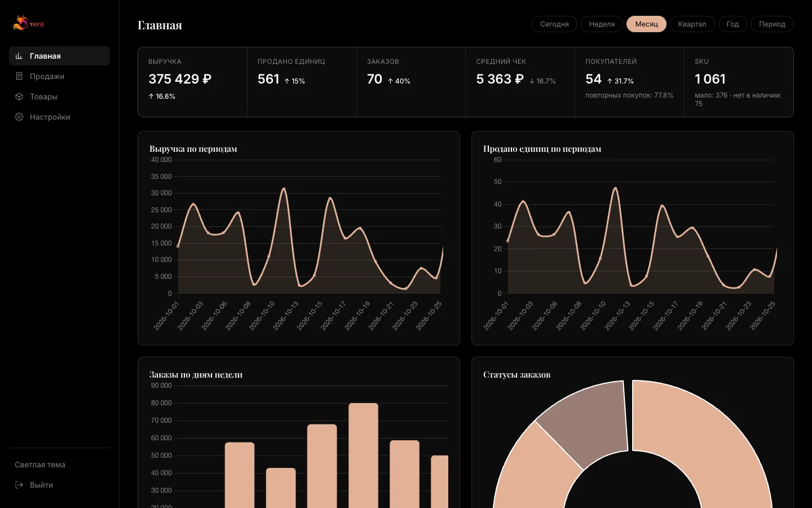Open settings via the gear icon

pyautogui.click(x=19, y=117)
